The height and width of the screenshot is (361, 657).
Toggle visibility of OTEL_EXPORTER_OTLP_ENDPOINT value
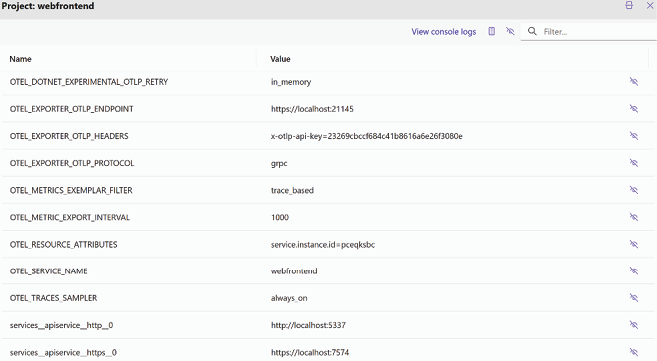pyautogui.click(x=634, y=108)
